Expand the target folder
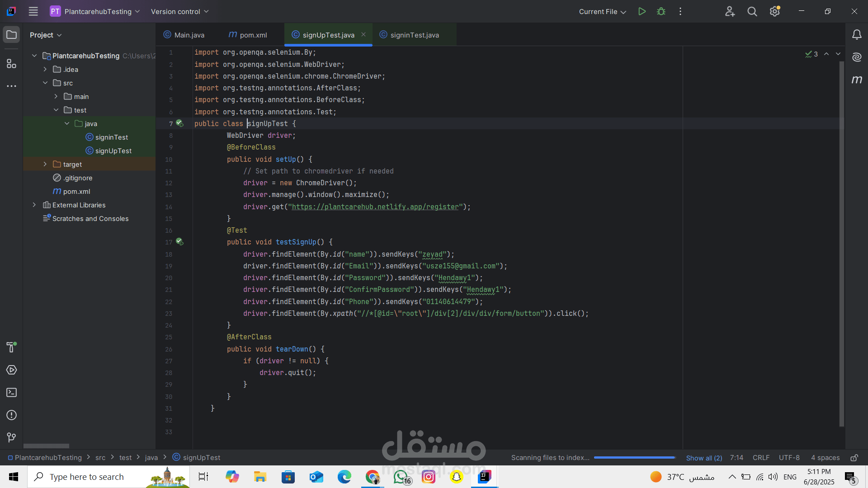Screen dimensions: 868x488 pos(45,164)
